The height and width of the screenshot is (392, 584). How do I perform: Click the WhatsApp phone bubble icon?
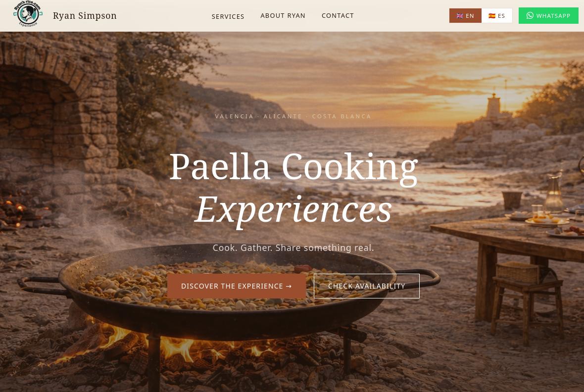coord(530,16)
